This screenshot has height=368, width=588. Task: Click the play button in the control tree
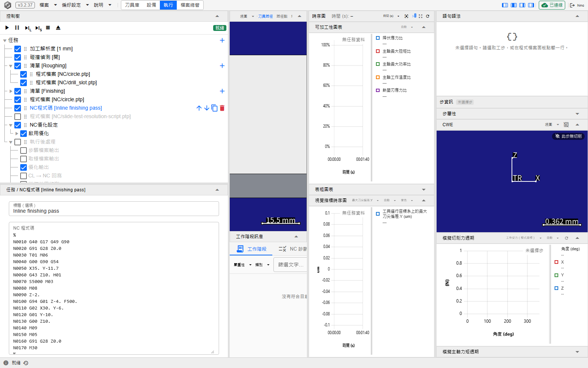click(x=7, y=28)
